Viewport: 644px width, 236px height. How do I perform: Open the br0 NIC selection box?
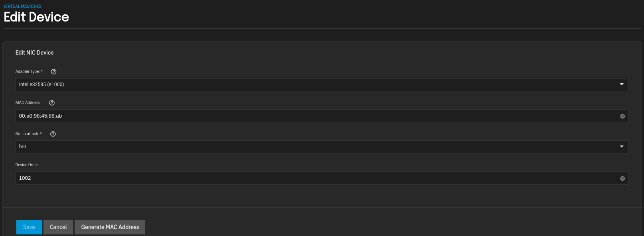(322, 147)
